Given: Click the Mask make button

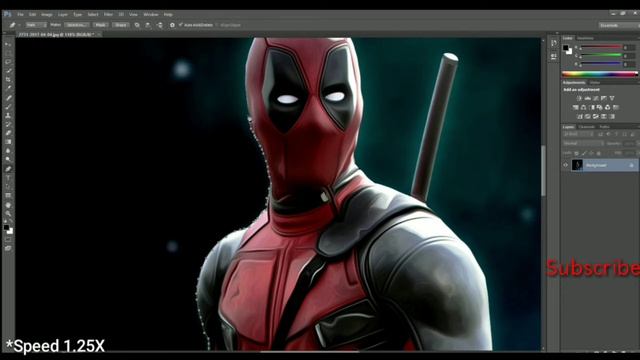Looking at the screenshot, I should tap(100, 25).
